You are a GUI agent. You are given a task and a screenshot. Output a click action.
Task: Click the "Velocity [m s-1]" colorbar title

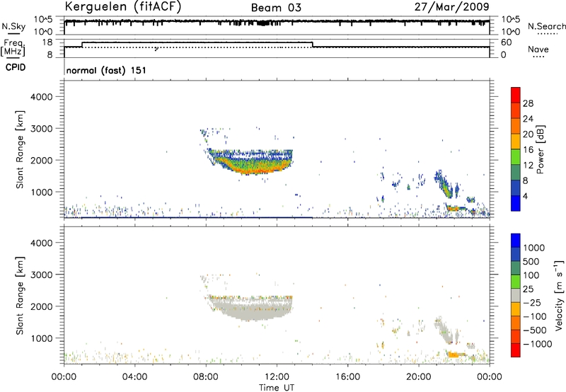pos(559,295)
